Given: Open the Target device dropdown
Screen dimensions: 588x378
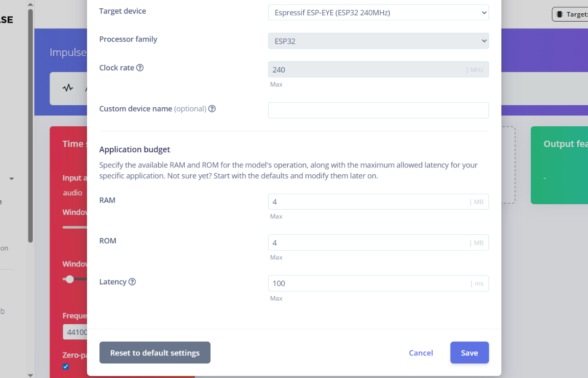Looking at the screenshot, I should [x=378, y=13].
